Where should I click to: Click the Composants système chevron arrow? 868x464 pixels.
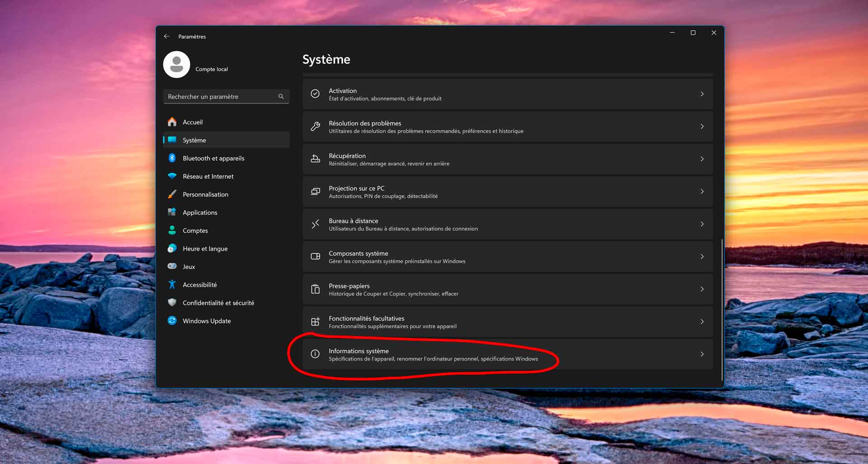click(702, 257)
